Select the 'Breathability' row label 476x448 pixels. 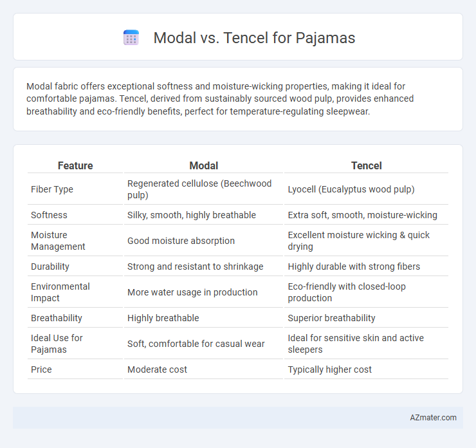click(57, 318)
